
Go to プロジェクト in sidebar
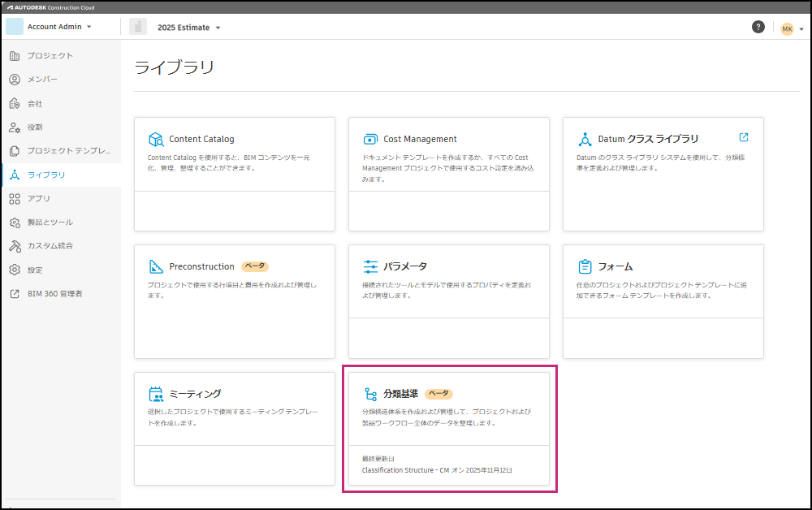tap(50, 56)
